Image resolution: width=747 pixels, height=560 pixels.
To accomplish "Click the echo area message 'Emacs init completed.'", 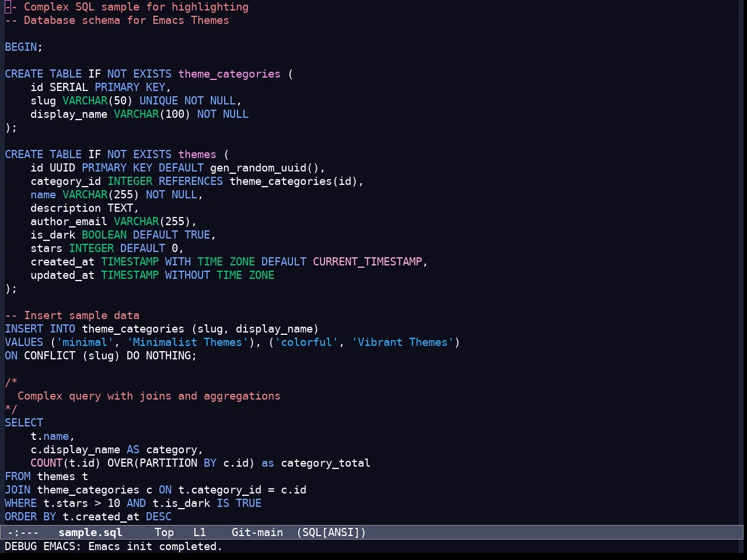I will (x=155, y=547).
